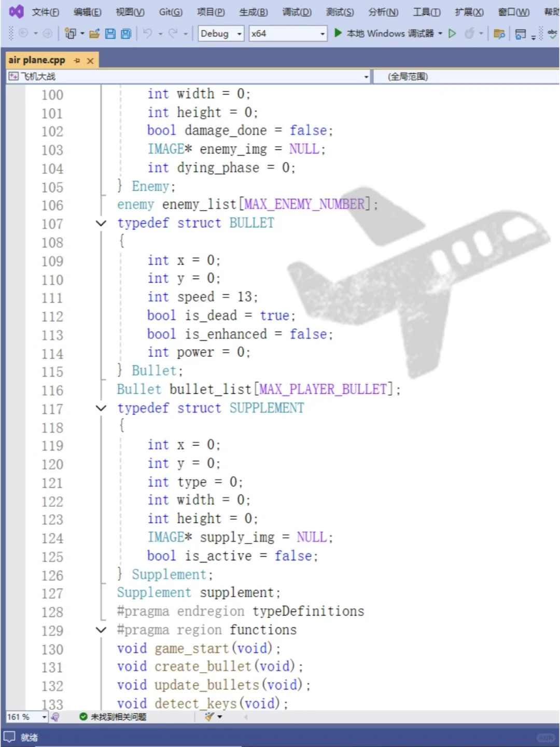Screen dimensions: 560x747
Task: Click the status bar output window icon
Action: coord(9,737)
